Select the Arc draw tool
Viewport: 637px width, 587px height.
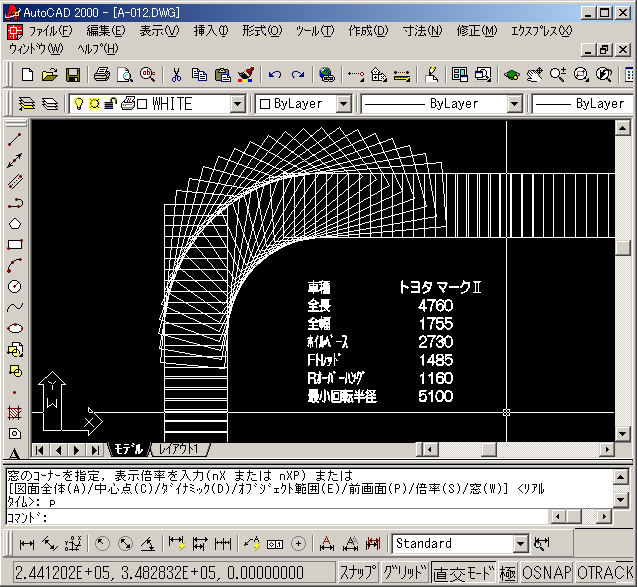pyautogui.click(x=15, y=266)
